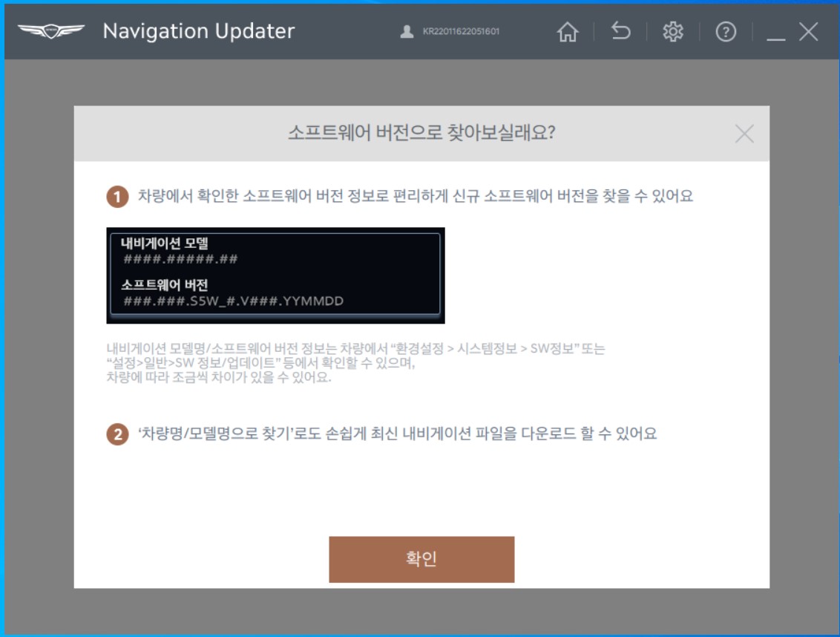This screenshot has width=840, height=637.
Task: Click the ####.#####.## model format text
Action: coord(180,260)
